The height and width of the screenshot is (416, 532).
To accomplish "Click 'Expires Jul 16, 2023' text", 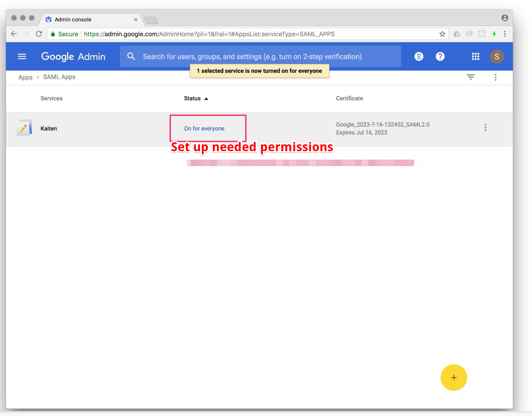I will (361, 133).
